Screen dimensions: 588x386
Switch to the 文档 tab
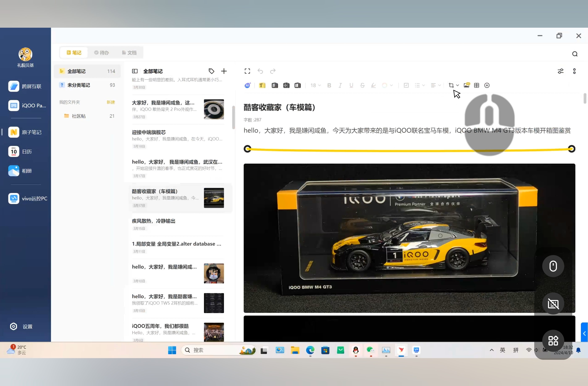pos(129,53)
